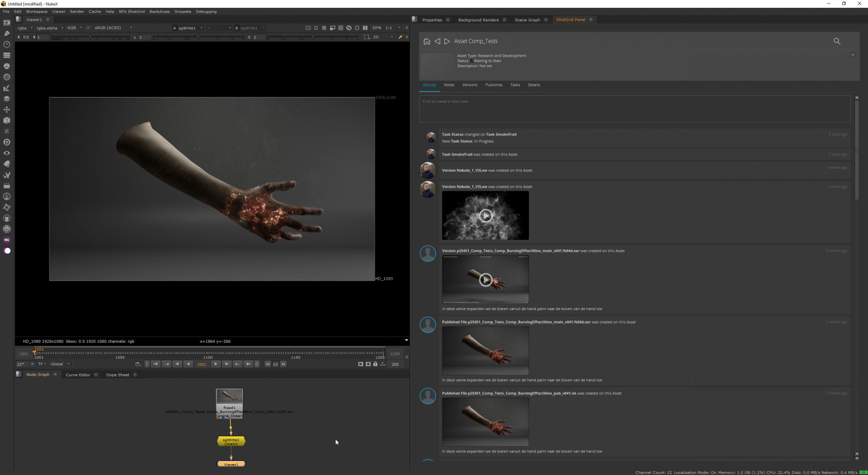Open search in the ShotGrid panel

tap(837, 41)
